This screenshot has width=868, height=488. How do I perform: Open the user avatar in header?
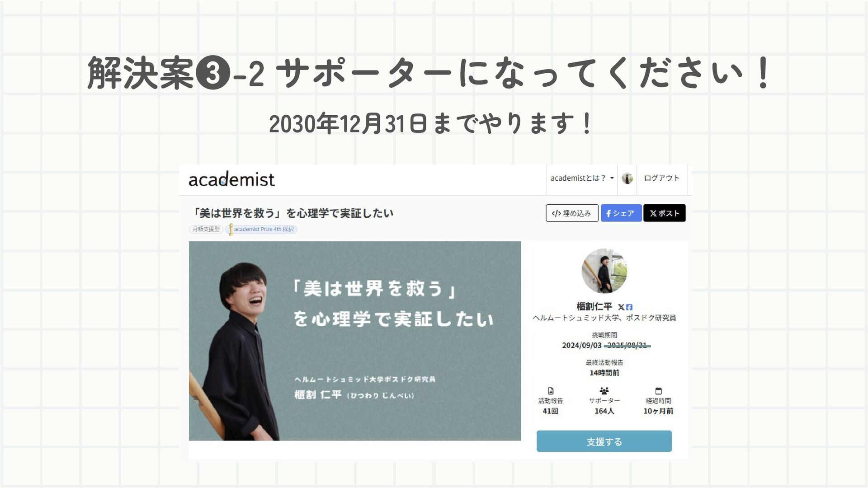pyautogui.click(x=627, y=178)
